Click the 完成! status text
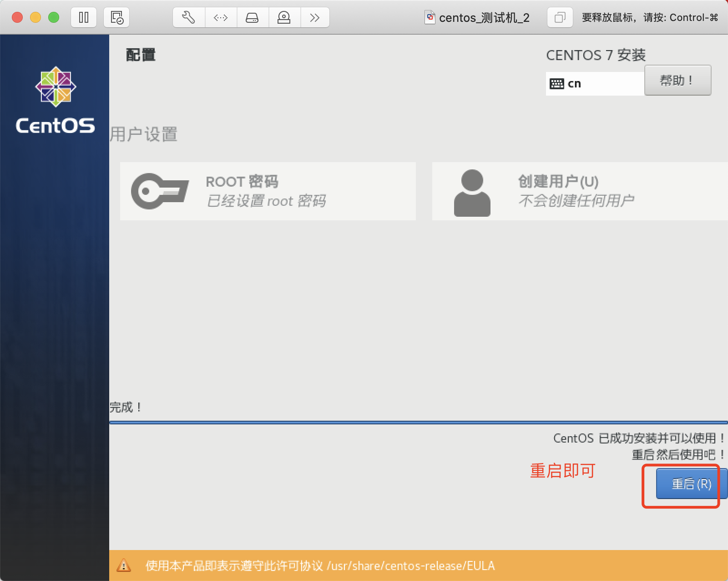 click(x=126, y=407)
